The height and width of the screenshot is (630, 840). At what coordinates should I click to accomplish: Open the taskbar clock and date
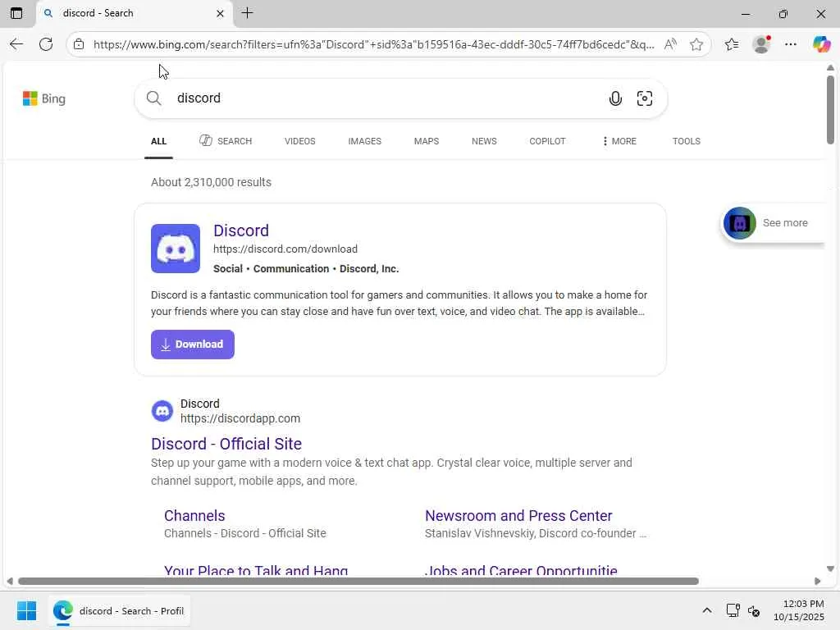pyautogui.click(x=798, y=610)
